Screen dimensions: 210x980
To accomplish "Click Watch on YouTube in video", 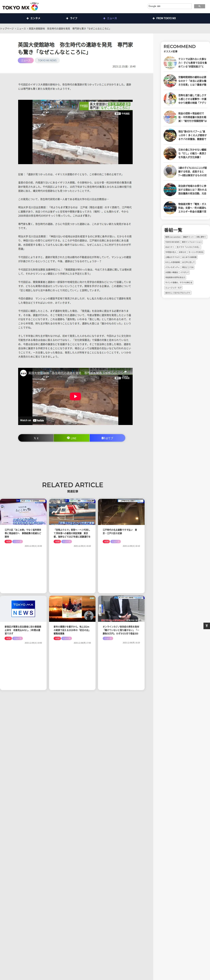I will pyautogui.click(x=32, y=420).
